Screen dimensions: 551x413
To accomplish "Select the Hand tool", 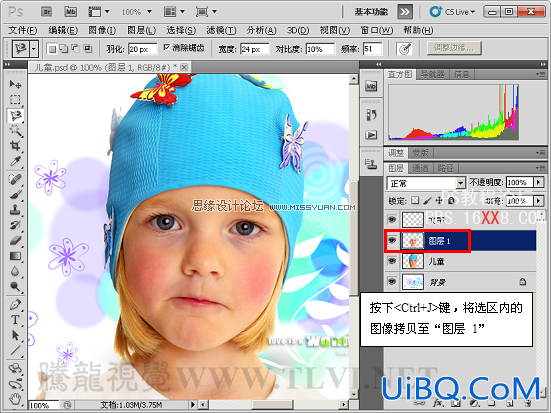I will pos(15,398).
